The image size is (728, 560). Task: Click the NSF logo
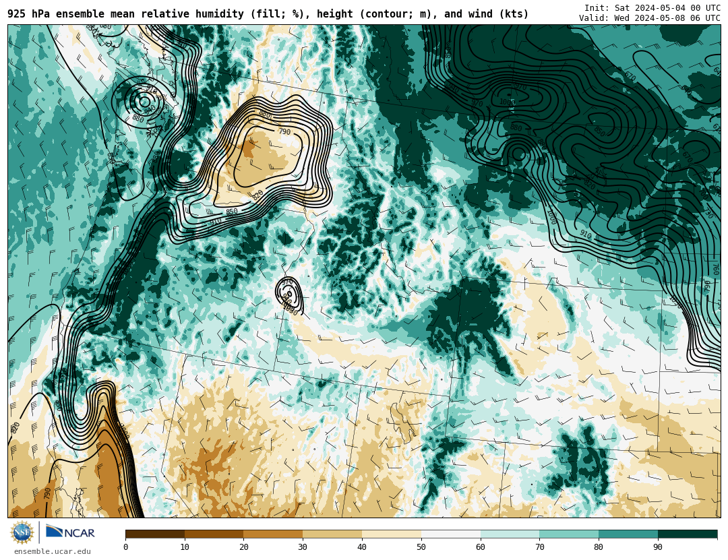(x=22, y=532)
